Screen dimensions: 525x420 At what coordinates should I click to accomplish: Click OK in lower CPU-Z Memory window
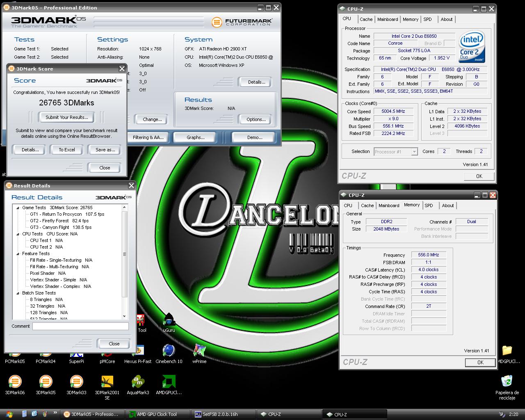[x=480, y=363]
